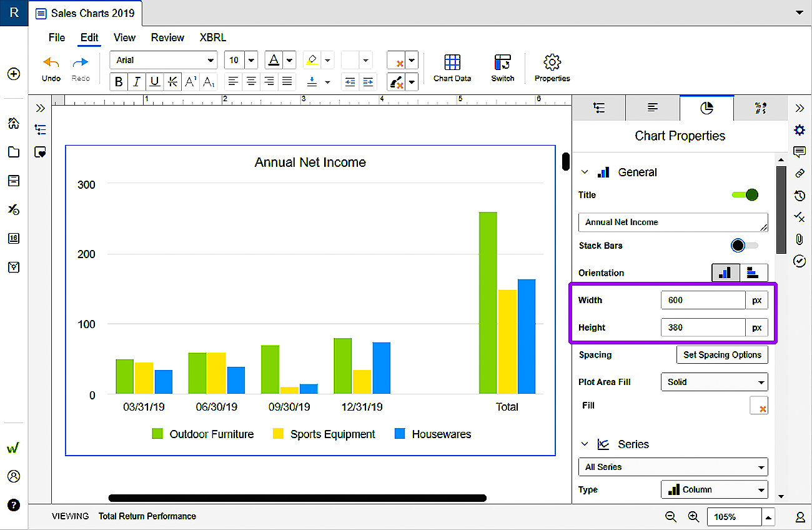Apply underline formatting
Screen dimensions: 812x530
(155, 82)
